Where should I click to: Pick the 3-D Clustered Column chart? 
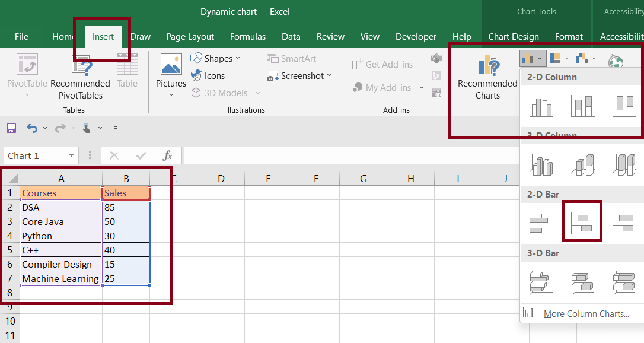(x=541, y=164)
